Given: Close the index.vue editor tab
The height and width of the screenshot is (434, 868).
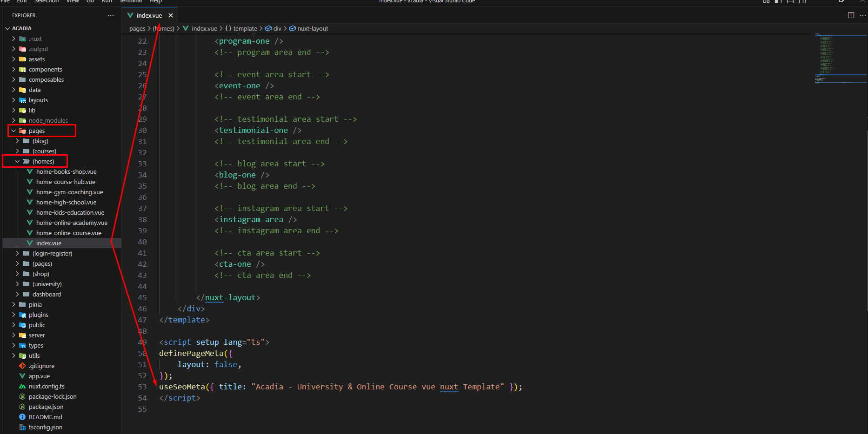Looking at the screenshot, I should pyautogui.click(x=171, y=15).
